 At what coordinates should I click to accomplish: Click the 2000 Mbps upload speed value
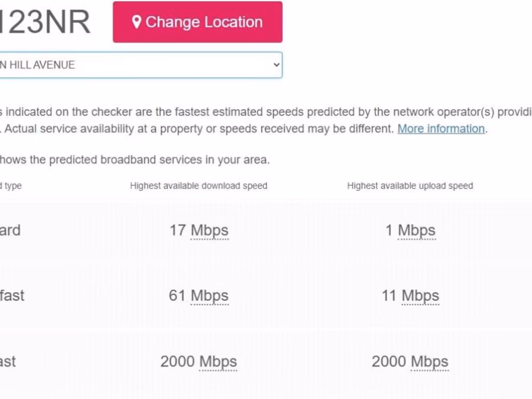[x=410, y=361]
